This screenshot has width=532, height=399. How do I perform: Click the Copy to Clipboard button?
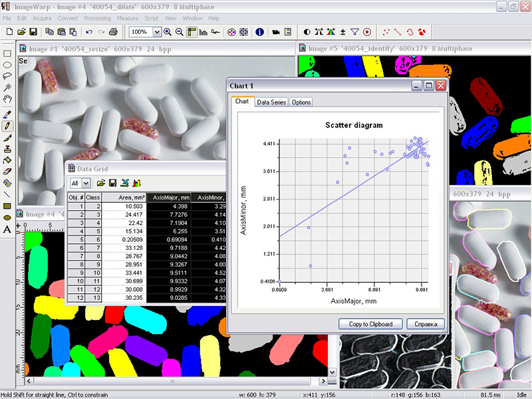coord(370,324)
